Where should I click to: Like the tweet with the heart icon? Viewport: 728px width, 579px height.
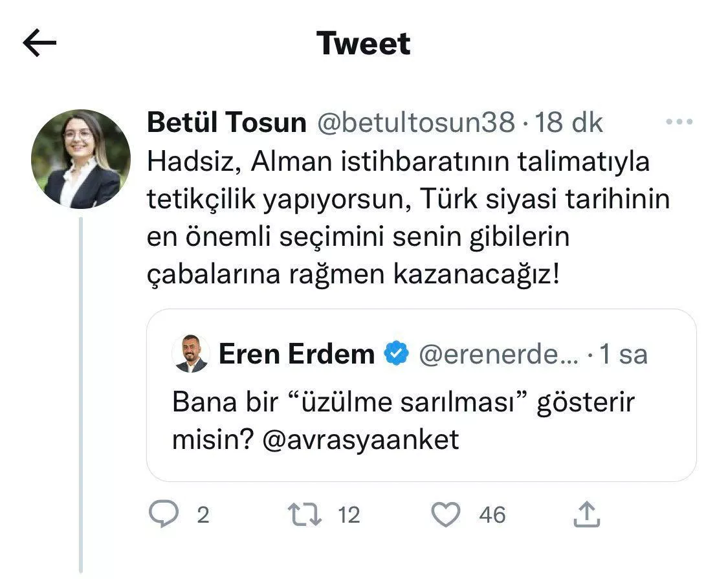pyautogui.click(x=445, y=515)
